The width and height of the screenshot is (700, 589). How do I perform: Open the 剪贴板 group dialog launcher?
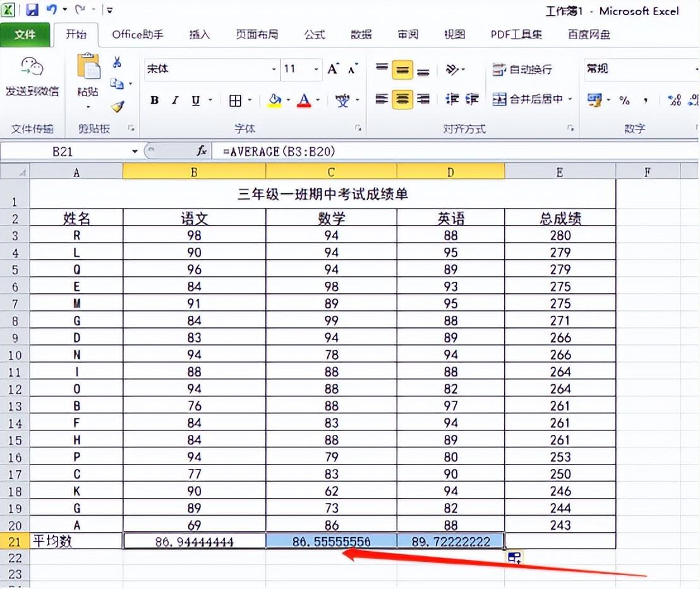(131, 128)
